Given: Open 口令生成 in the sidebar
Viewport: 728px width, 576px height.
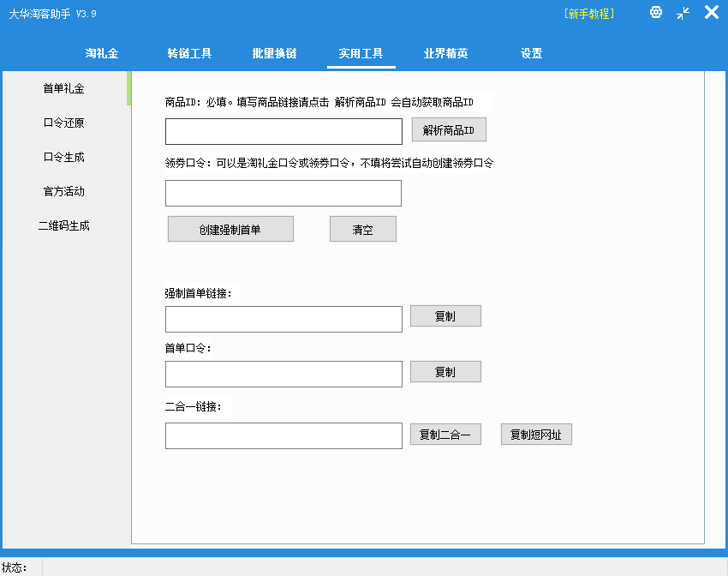Looking at the screenshot, I should pyautogui.click(x=64, y=157).
